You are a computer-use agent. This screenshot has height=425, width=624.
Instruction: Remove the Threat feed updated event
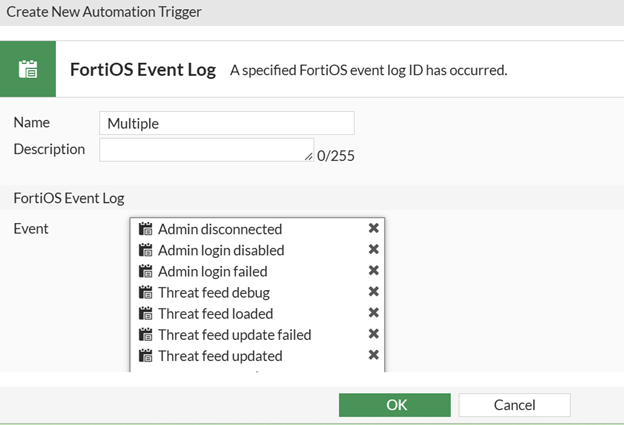[x=374, y=355]
